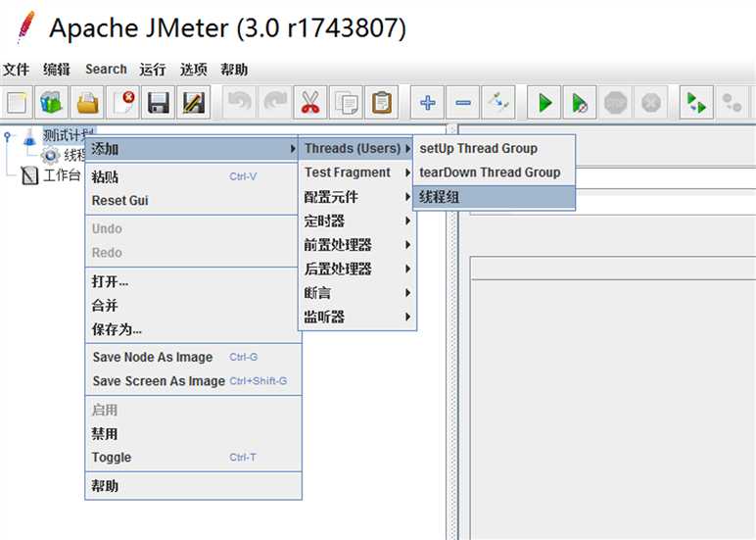Select the WorkBench 工作台 tree node

pos(62,174)
